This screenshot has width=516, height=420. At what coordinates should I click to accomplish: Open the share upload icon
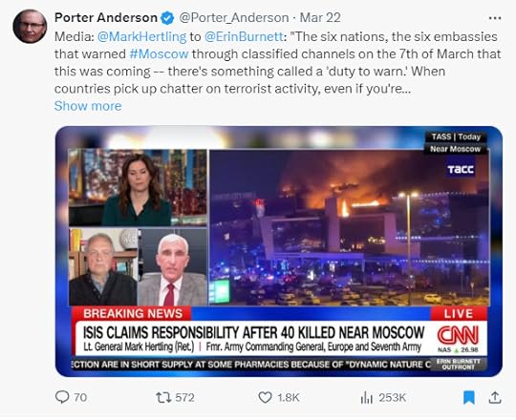coord(495,397)
